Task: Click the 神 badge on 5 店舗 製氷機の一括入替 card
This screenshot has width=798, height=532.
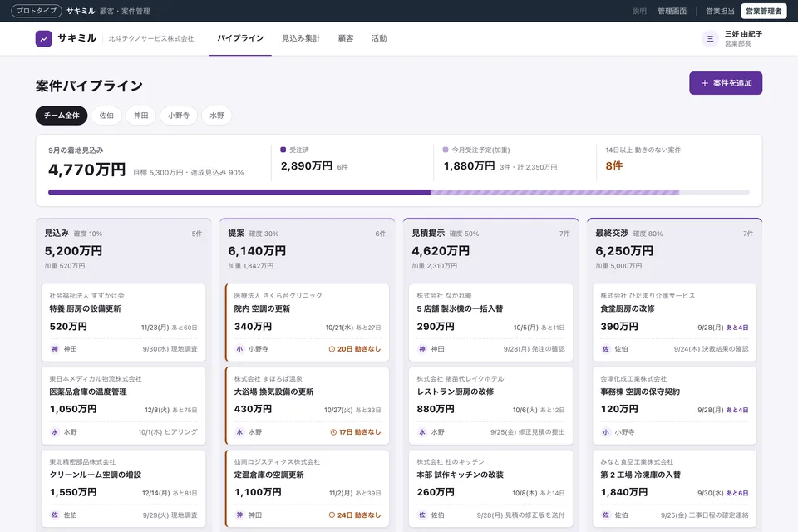Action: pyautogui.click(x=422, y=349)
